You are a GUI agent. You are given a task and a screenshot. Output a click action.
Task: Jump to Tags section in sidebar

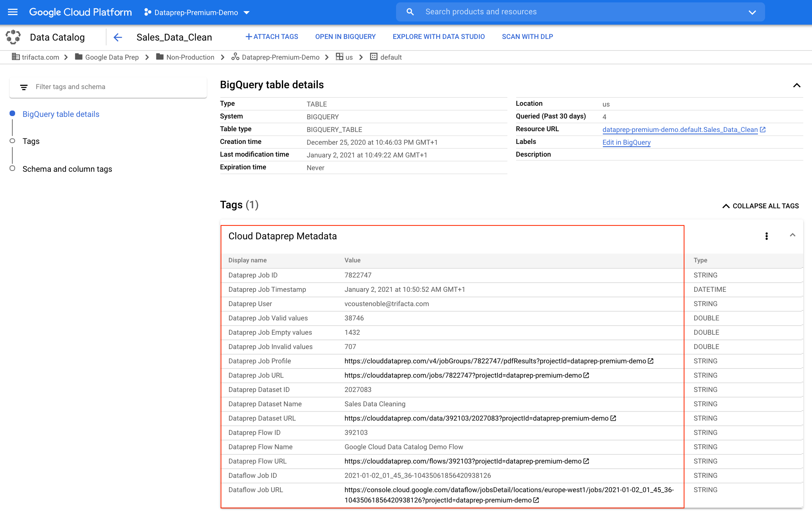point(31,141)
